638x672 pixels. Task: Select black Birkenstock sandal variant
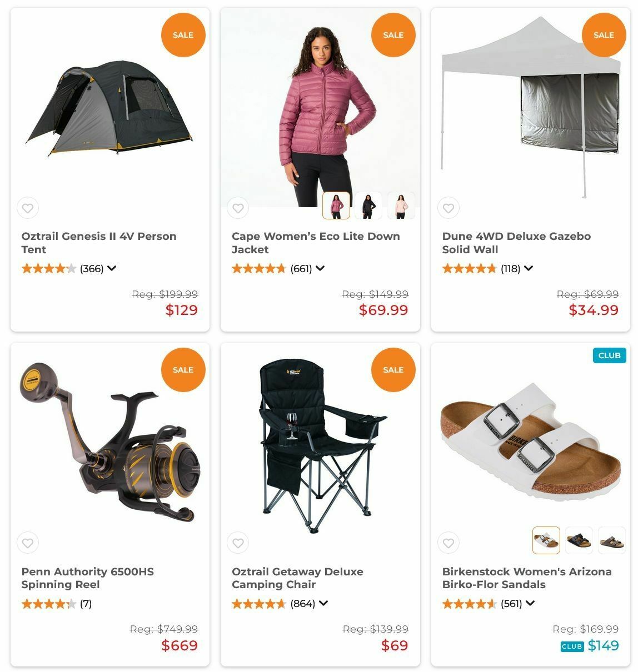tap(579, 540)
